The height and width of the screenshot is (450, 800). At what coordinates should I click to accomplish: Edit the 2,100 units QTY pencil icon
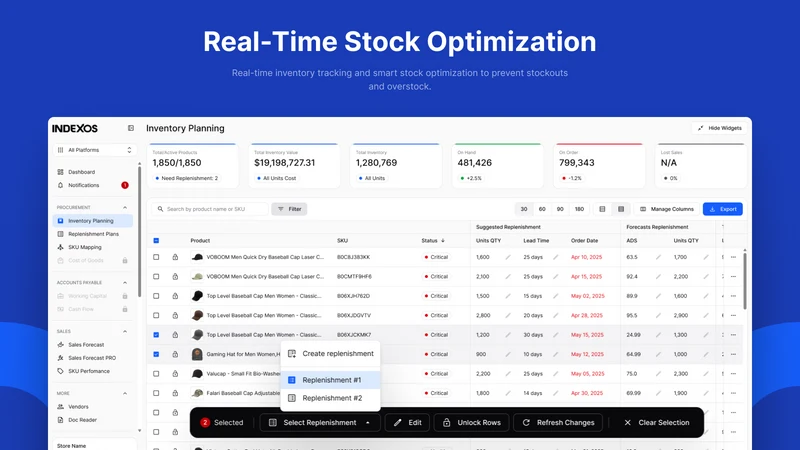(x=508, y=277)
